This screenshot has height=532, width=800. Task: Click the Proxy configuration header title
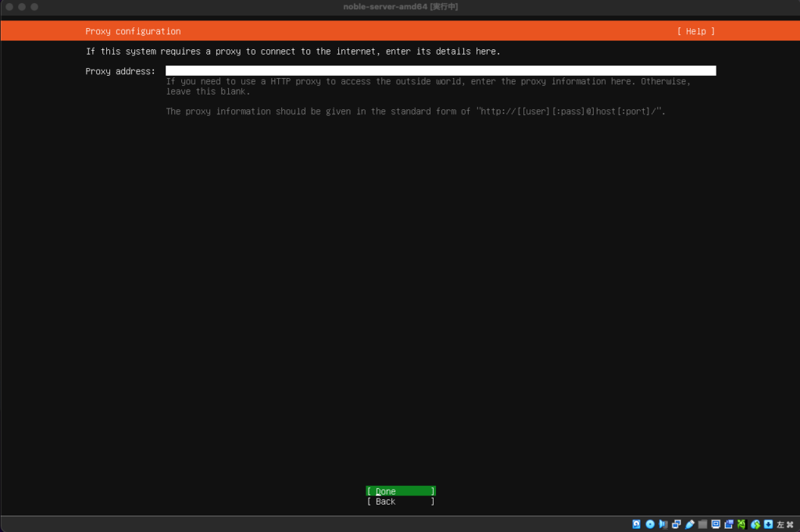tap(133, 31)
